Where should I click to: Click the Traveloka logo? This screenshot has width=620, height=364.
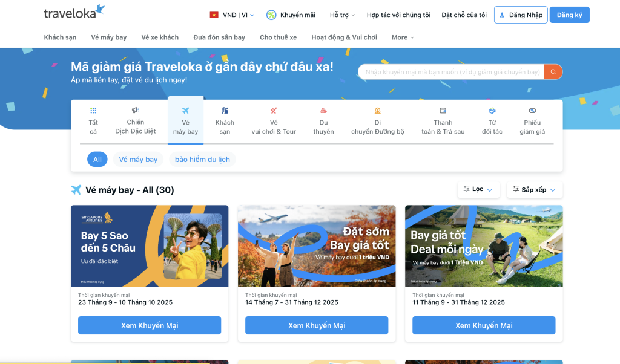pos(74,12)
